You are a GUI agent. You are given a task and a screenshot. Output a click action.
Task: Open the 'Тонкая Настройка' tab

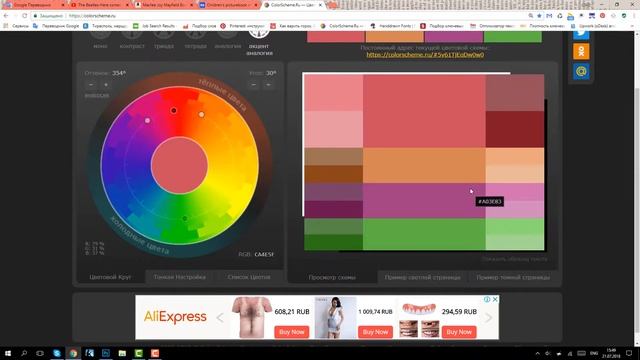coord(180,277)
